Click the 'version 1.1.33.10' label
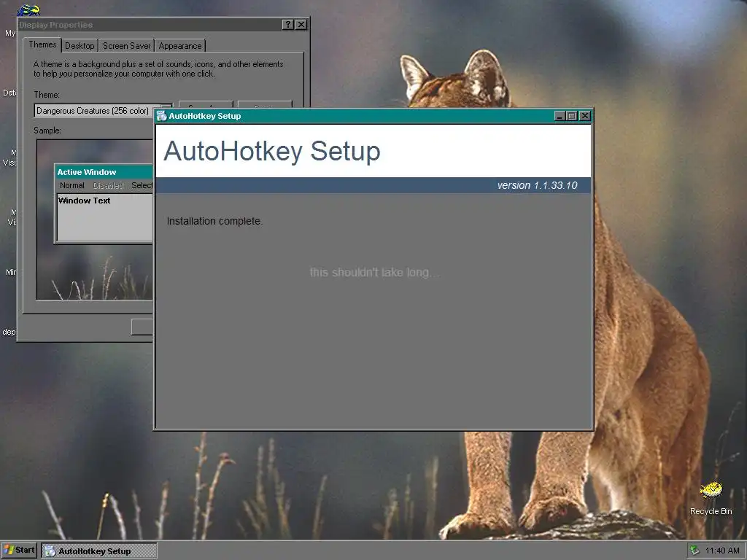The image size is (747, 560). pos(537,185)
